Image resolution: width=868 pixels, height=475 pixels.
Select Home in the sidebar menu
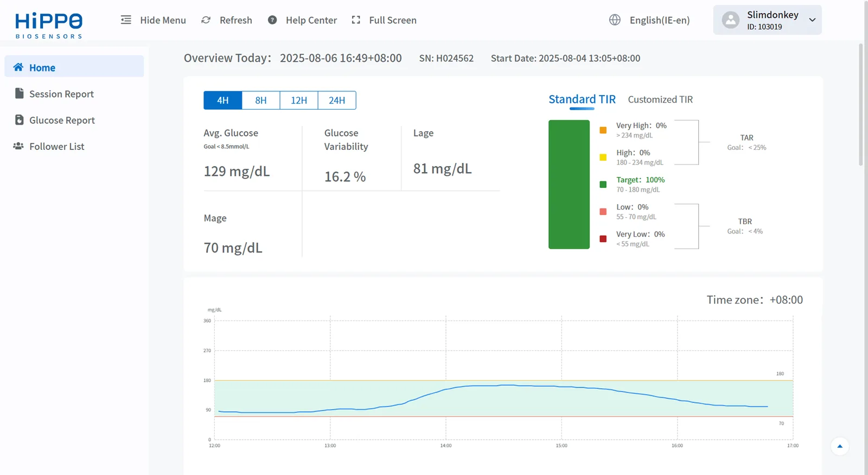click(74, 67)
